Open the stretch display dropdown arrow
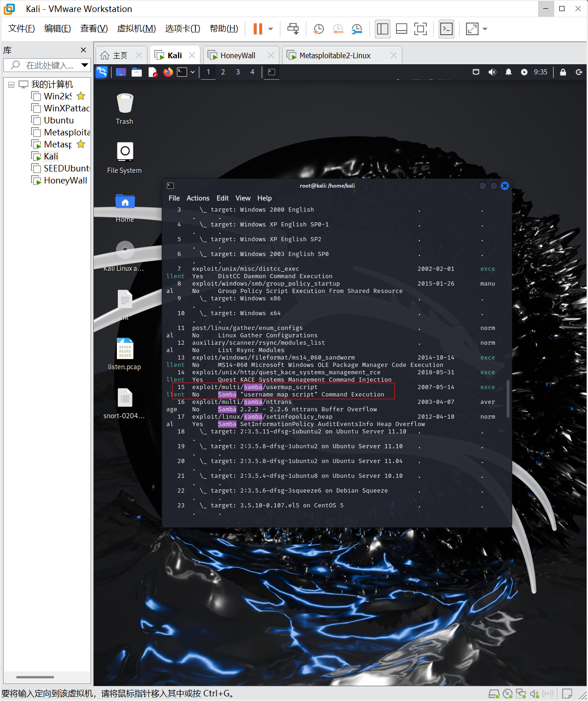Image resolution: width=588 pixels, height=701 pixels. 485,29
